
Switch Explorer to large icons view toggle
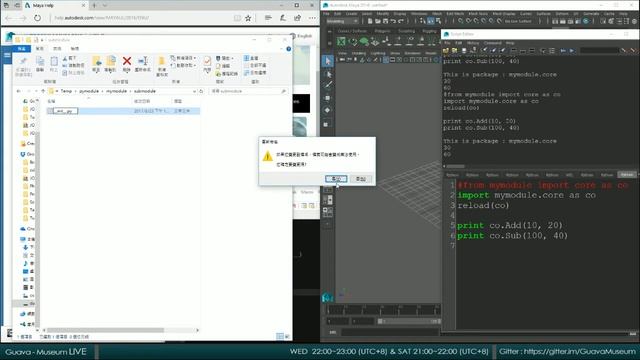(287, 336)
